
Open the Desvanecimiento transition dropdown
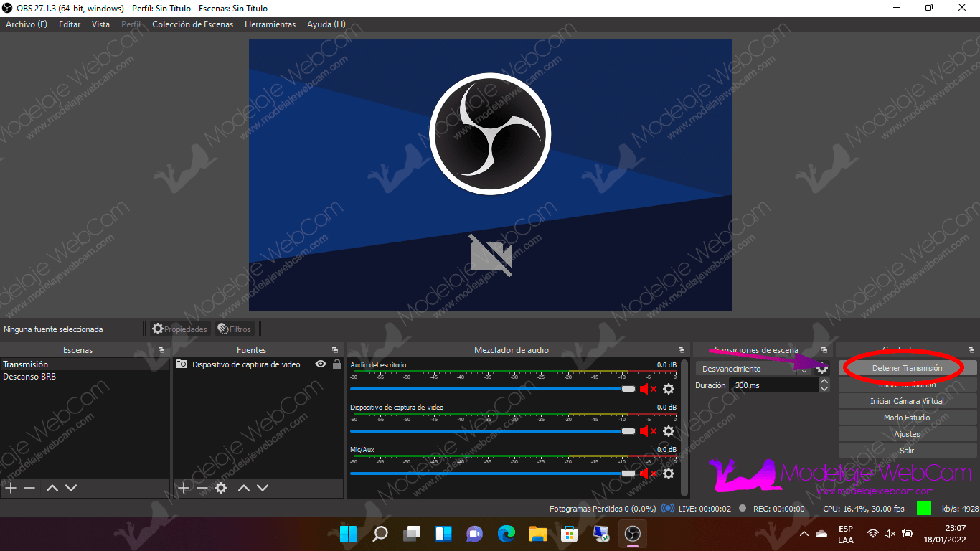coord(753,369)
